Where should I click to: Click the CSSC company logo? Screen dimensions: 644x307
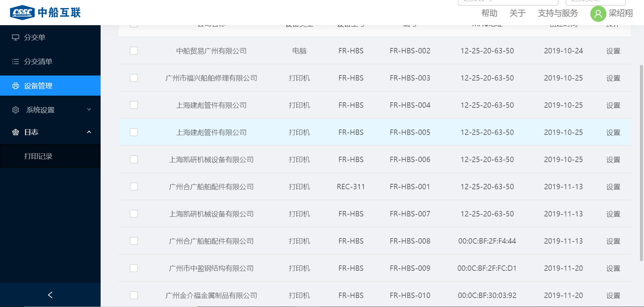pos(22,12)
